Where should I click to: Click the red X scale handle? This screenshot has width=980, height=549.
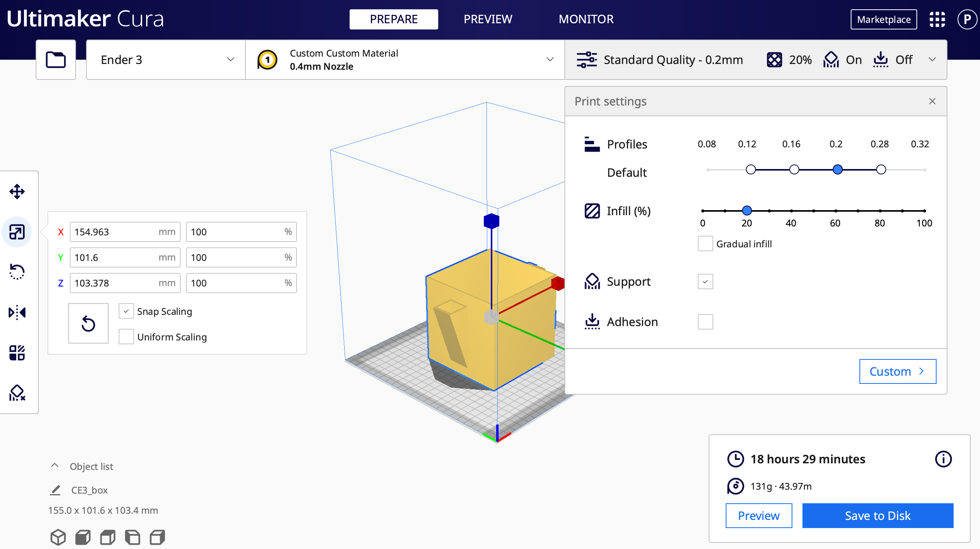coord(557,283)
